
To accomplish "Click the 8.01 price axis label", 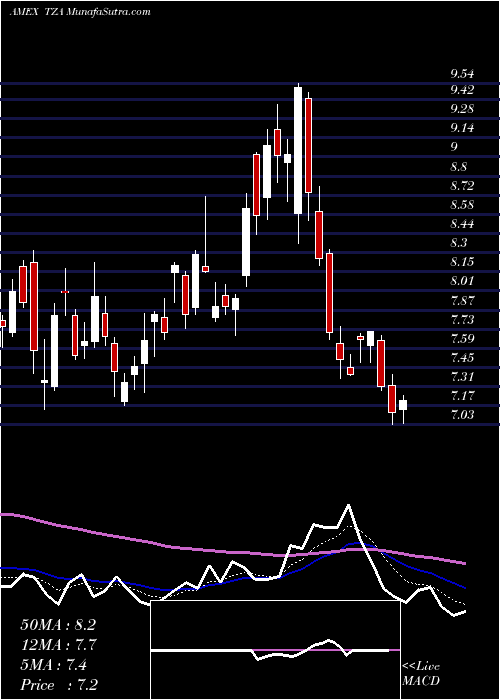I will pyautogui.click(x=462, y=281).
